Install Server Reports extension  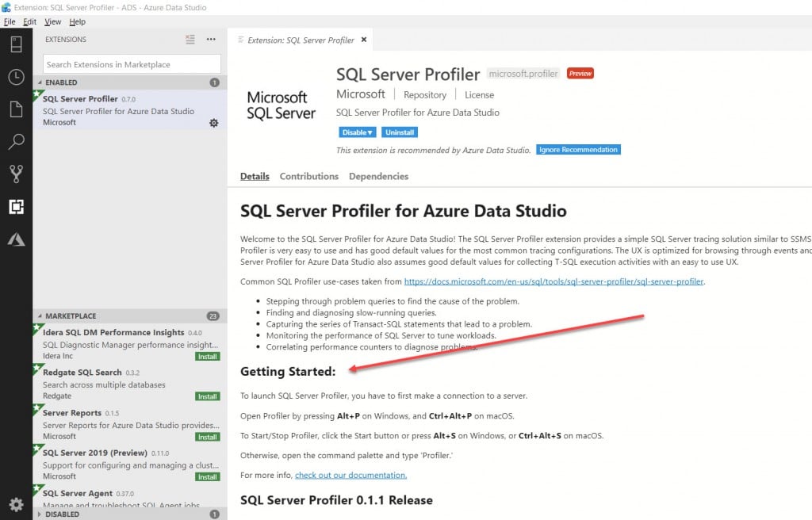click(x=208, y=437)
